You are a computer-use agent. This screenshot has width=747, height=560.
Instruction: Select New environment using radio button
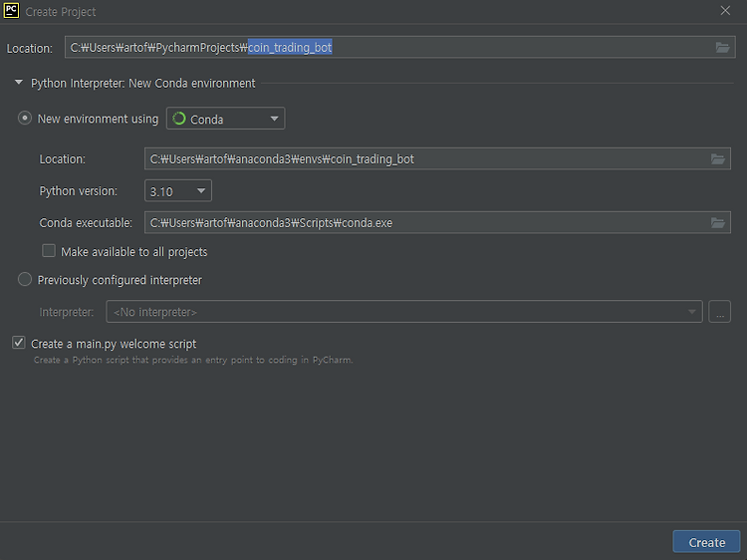click(x=25, y=119)
